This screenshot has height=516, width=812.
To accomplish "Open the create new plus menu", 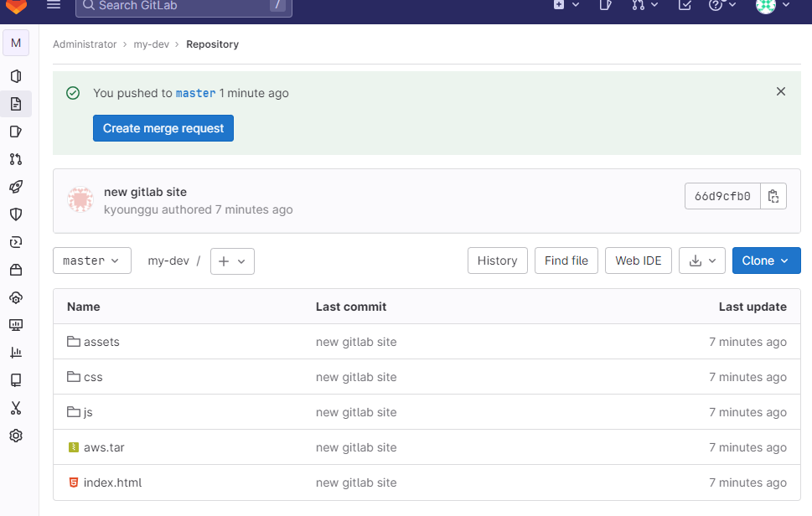I will (566, 5).
